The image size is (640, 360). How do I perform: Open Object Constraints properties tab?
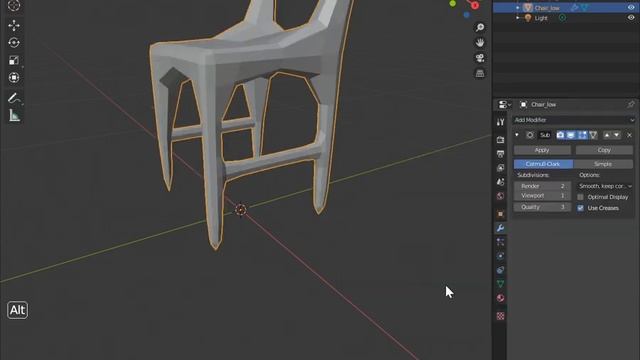pos(500,270)
